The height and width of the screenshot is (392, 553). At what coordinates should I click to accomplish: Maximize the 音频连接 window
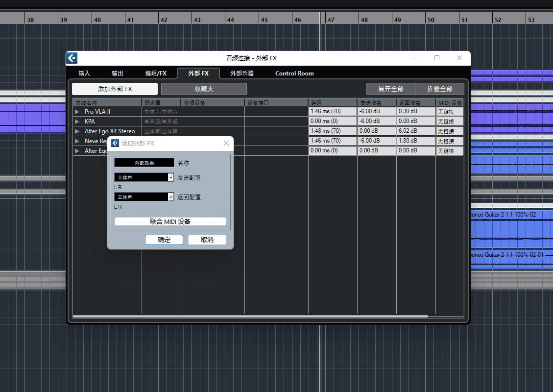[437, 58]
